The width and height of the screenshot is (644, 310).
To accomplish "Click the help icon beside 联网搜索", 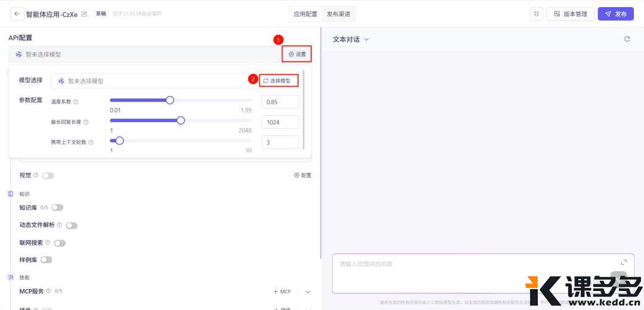I will point(48,243).
